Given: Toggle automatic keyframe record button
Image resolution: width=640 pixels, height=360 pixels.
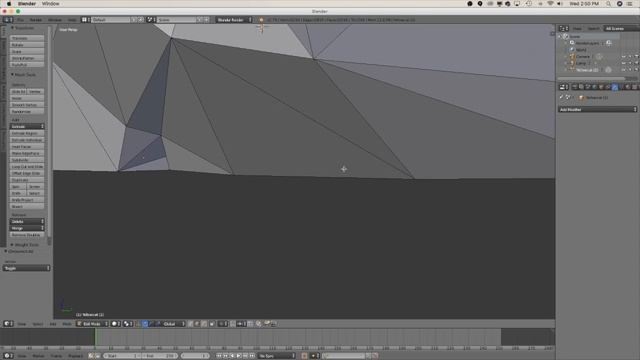Looking at the screenshot, I should pos(304,356).
